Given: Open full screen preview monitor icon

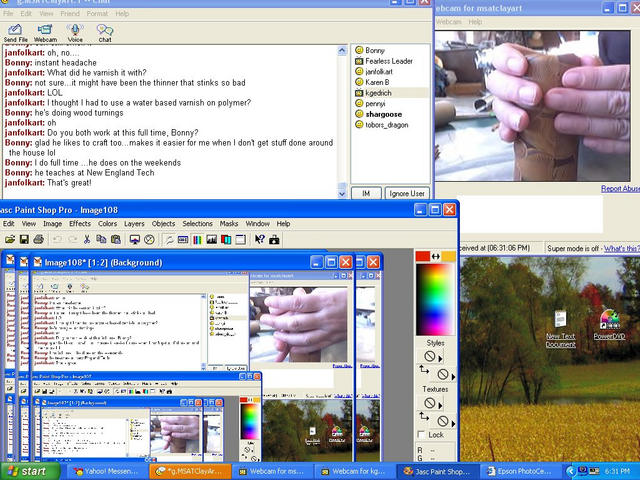Looking at the screenshot, I should click(x=135, y=239).
